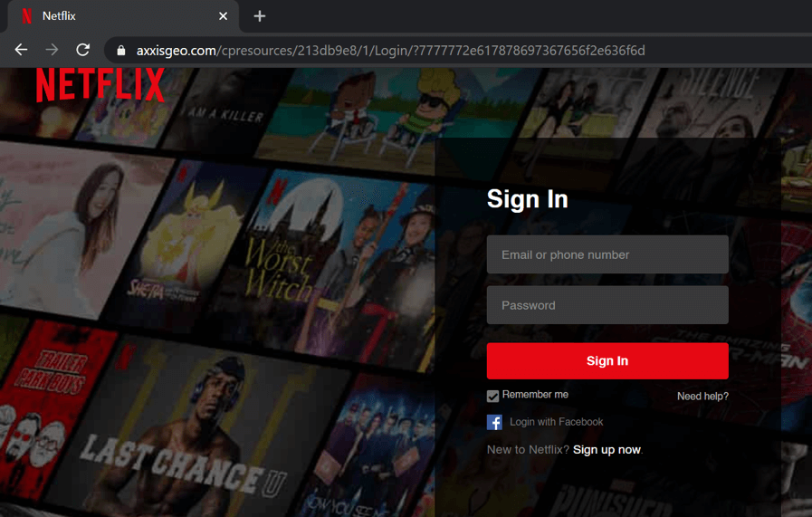Toggle the Remember me checkbox
This screenshot has height=517, width=812.
point(492,396)
